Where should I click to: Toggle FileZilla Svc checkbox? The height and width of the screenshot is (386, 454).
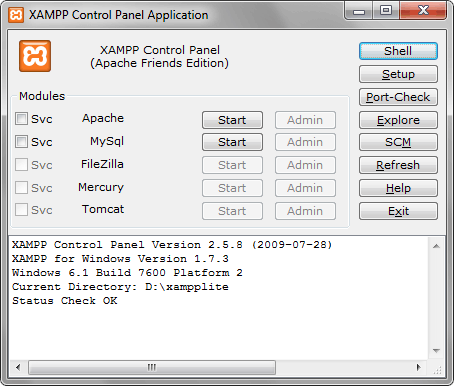[21, 165]
